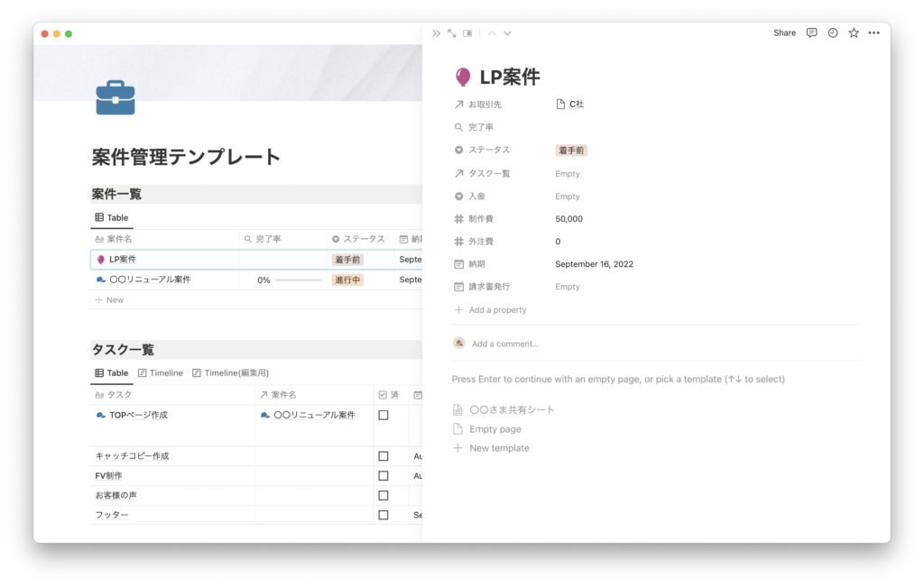The image size is (924, 587).
Task: Click the balloon icon beside LP案件 title
Action: pyautogui.click(x=463, y=77)
